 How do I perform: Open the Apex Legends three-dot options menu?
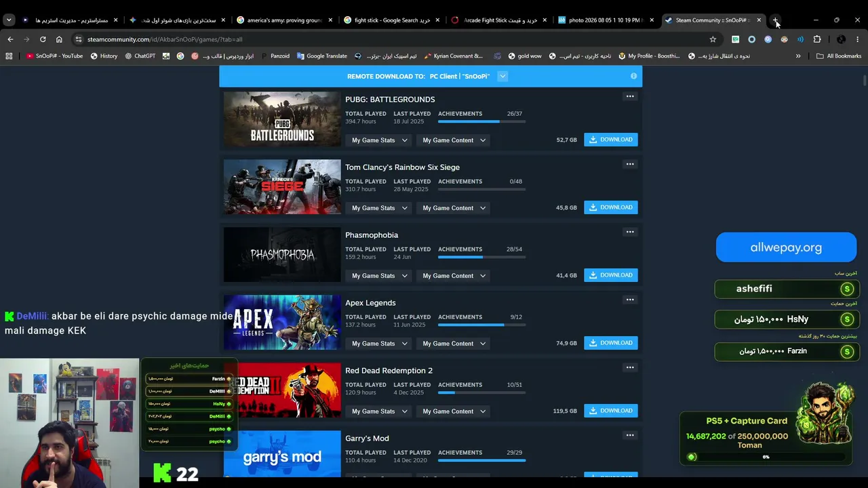coord(630,300)
